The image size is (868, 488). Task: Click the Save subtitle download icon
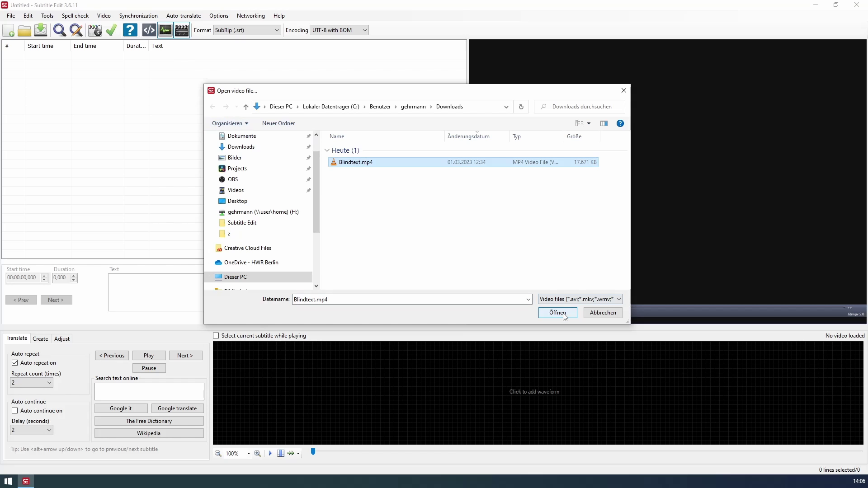point(41,30)
